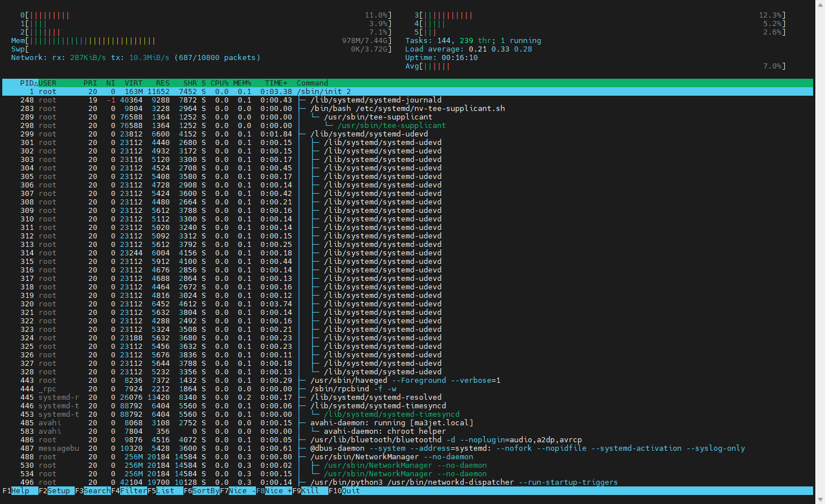Click the scrollbar down arrow
825x504 pixels.
pos(820,499)
